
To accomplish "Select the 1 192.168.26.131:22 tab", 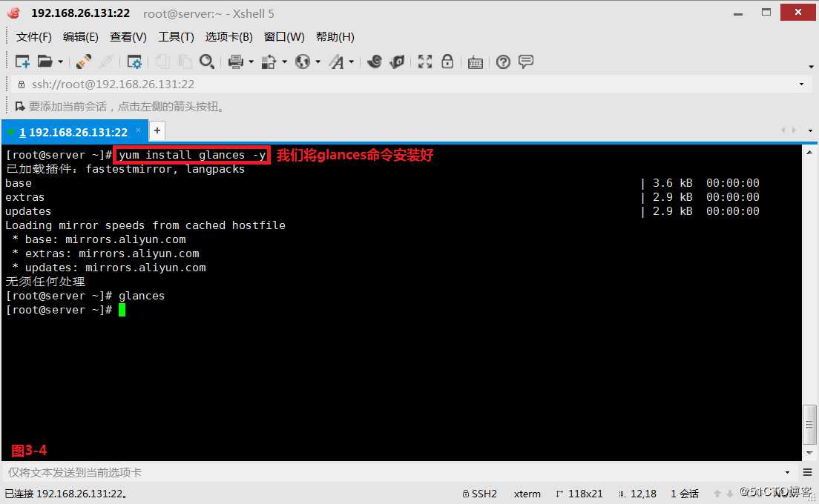I will 73,132.
